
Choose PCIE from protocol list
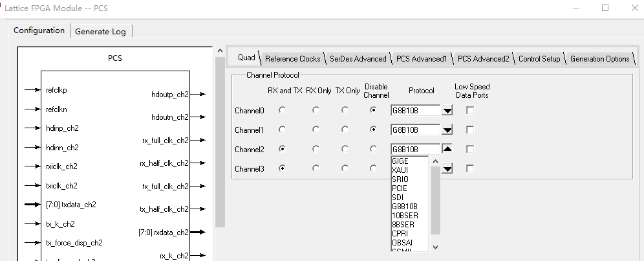coord(410,188)
